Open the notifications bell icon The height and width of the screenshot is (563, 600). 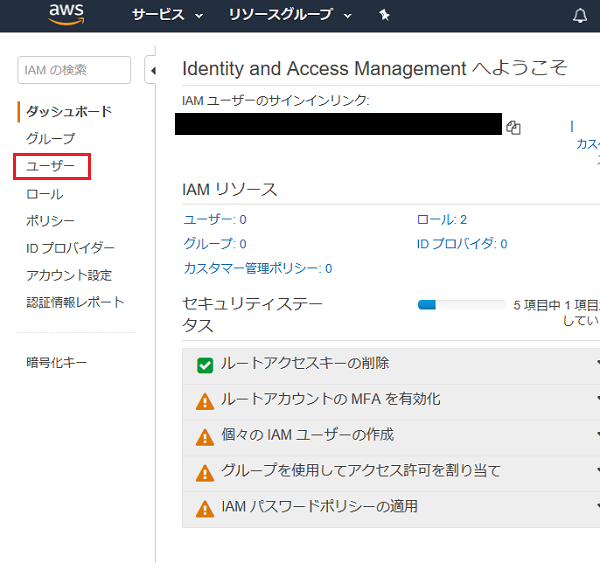[x=580, y=16]
